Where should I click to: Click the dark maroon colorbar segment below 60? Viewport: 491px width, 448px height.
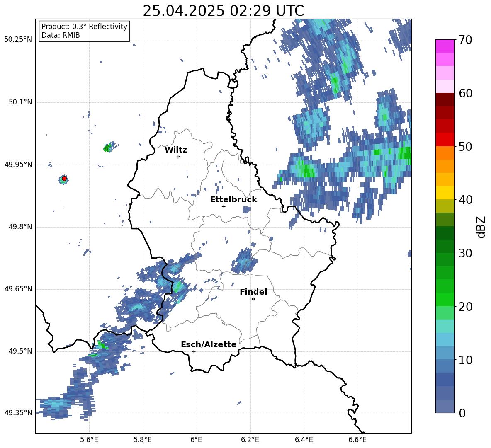click(x=445, y=99)
